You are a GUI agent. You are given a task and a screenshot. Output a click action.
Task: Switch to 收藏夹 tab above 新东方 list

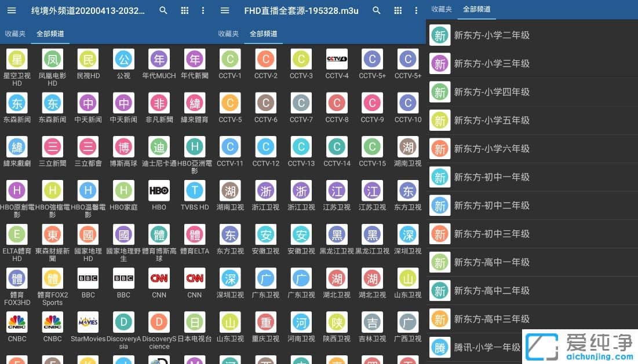442,9
